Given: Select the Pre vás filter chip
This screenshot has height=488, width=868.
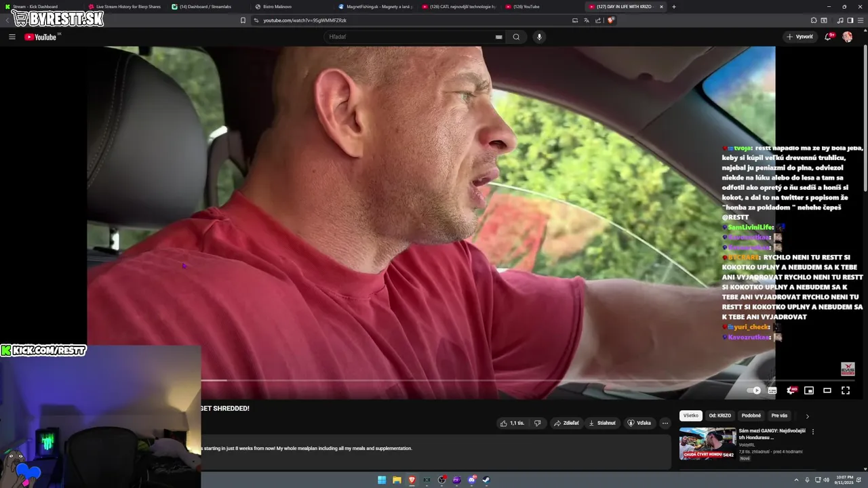Looking at the screenshot, I should (779, 415).
